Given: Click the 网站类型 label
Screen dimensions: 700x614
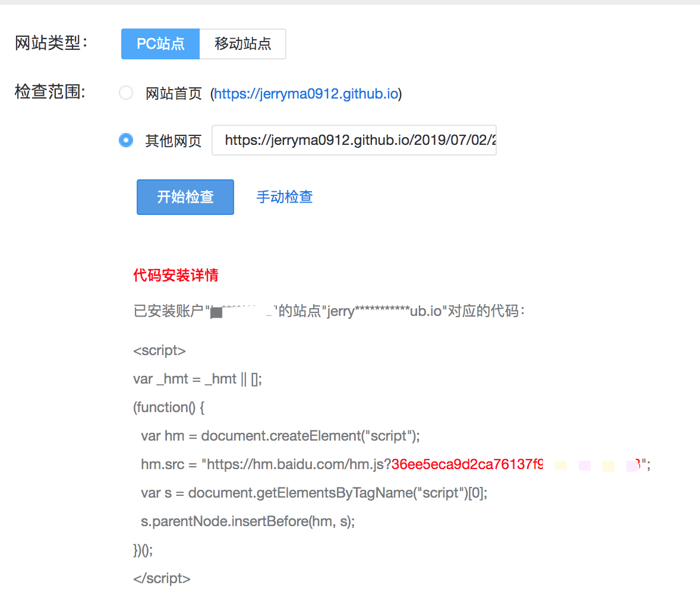Looking at the screenshot, I should click(x=51, y=43).
